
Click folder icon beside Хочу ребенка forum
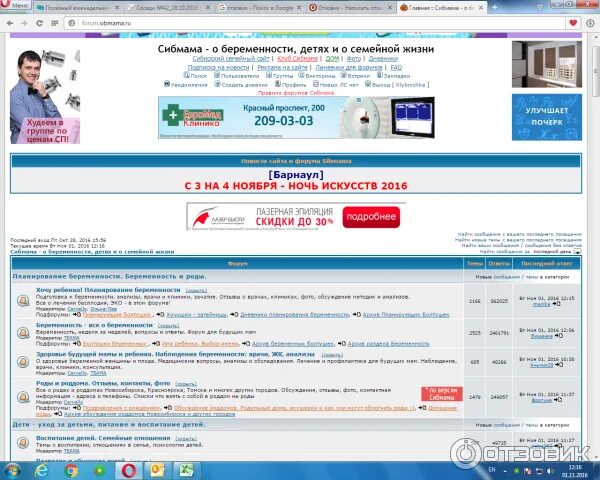(23, 301)
